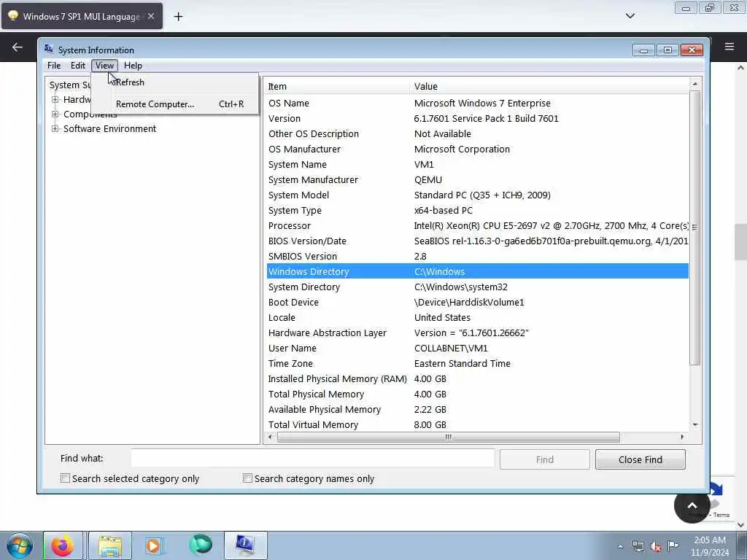Choose Refresh from the View menu
Viewport: 747px width, 560px height.
175,82
